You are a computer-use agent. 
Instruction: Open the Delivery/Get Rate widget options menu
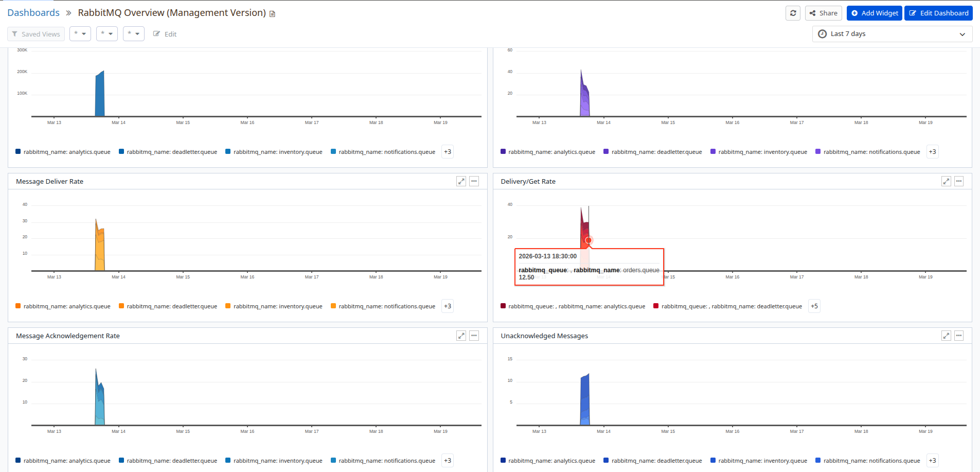(958, 181)
